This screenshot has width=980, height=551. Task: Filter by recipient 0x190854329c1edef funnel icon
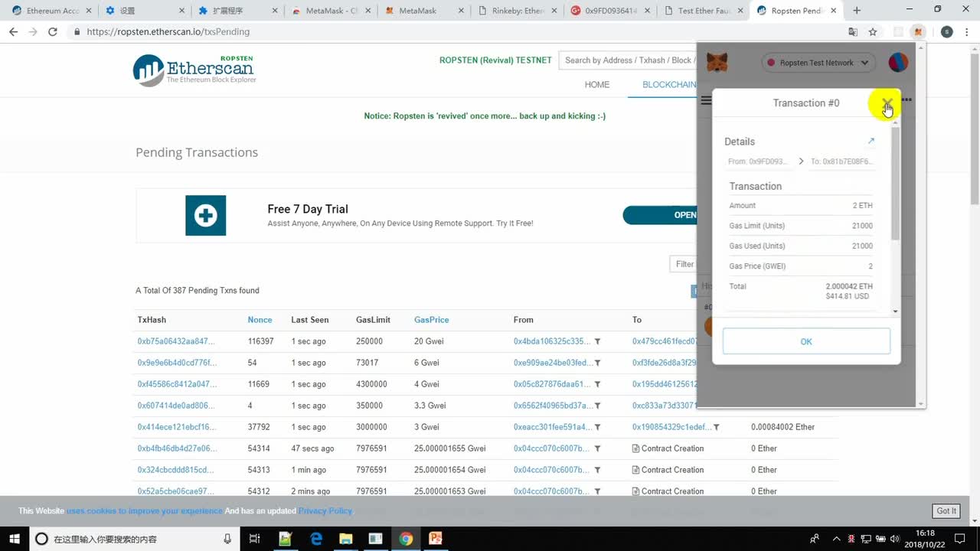point(716,427)
